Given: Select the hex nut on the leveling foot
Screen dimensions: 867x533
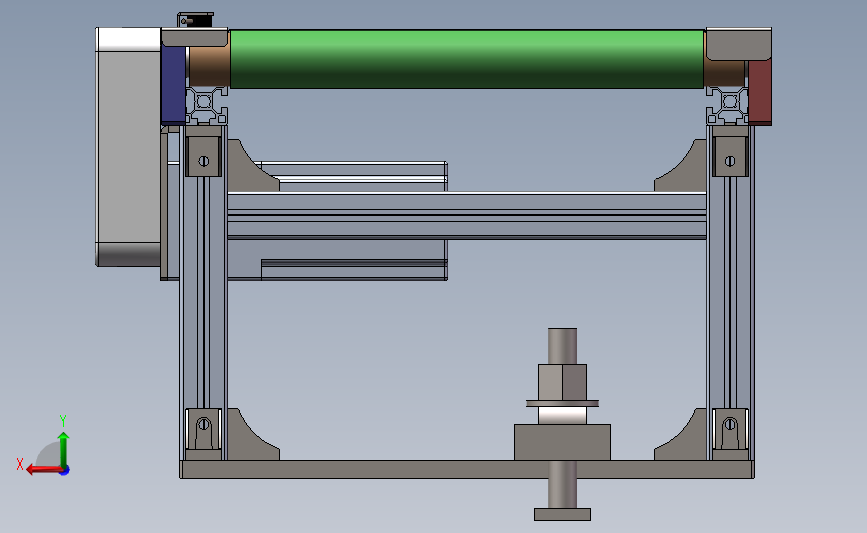Looking at the screenshot, I should (x=562, y=382).
